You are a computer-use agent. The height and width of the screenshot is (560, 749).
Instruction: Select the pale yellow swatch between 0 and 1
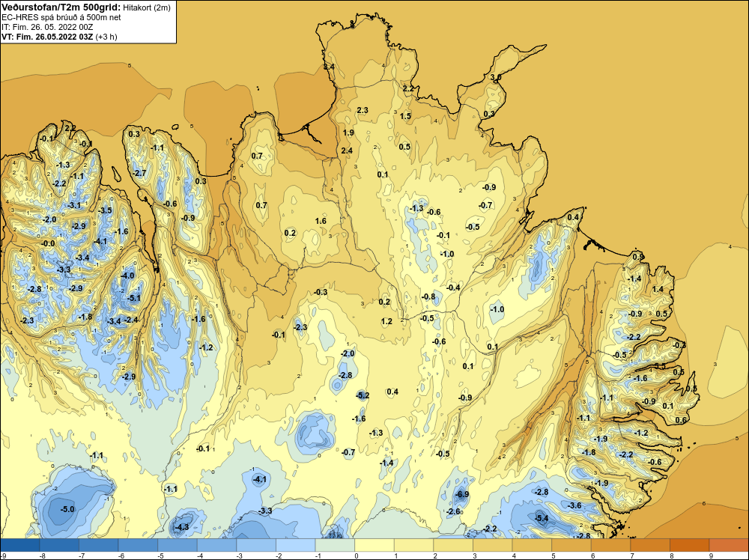[x=374, y=545]
